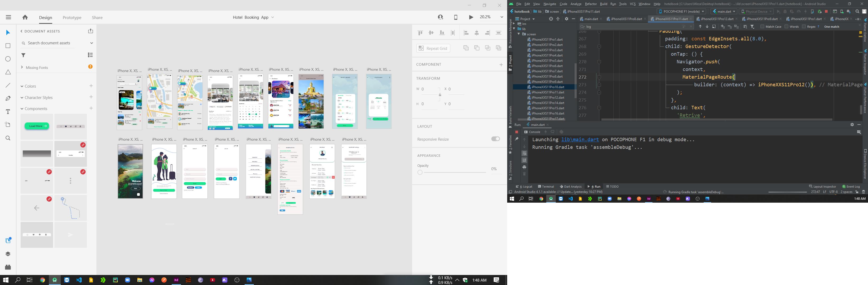Screen dimensions: 868x285
Task: Select the Pen tool
Action: click(x=8, y=98)
